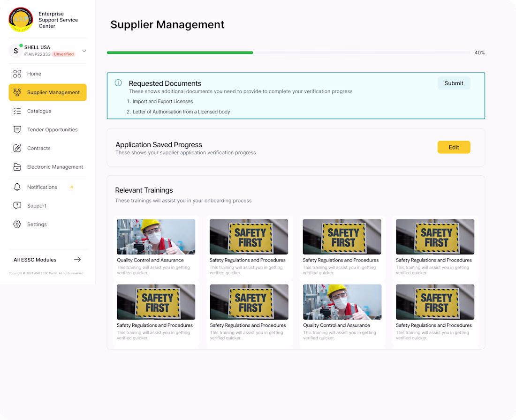Image resolution: width=516 pixels, height=420 pixels.
Task: Click the Catalogue checklist icon
Action: 17,111
